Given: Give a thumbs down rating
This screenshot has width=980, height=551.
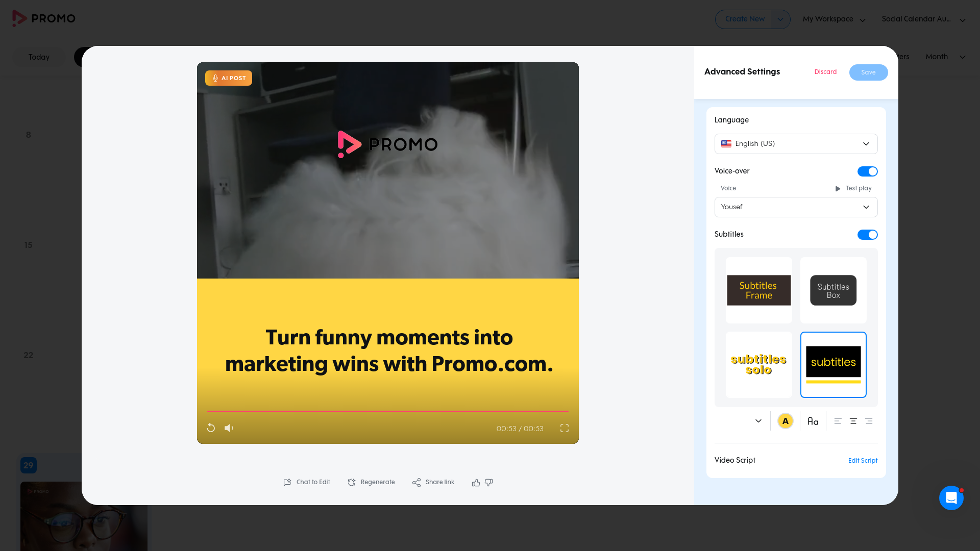Looking at the screenshot, I should (x=489, y=482).
